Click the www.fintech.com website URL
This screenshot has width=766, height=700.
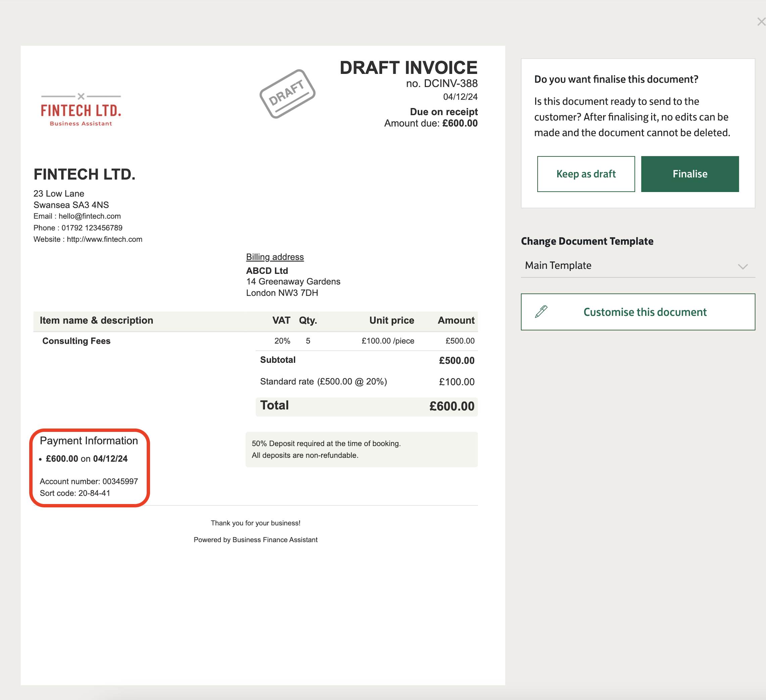104,239
